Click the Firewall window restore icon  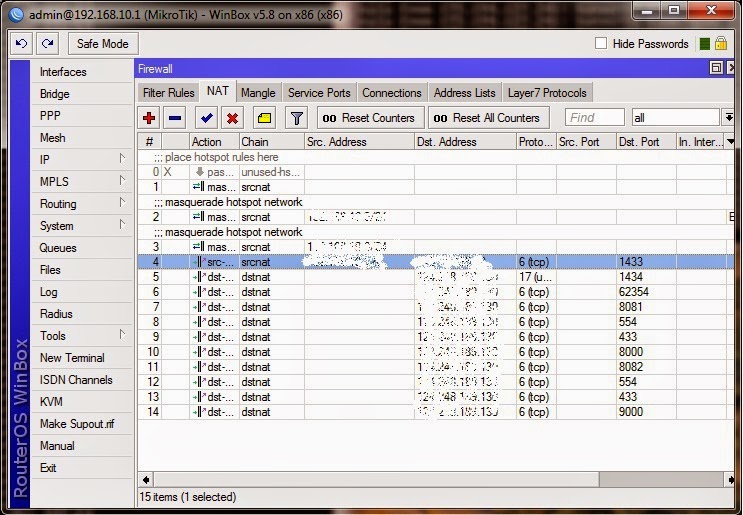coord(716,68)
